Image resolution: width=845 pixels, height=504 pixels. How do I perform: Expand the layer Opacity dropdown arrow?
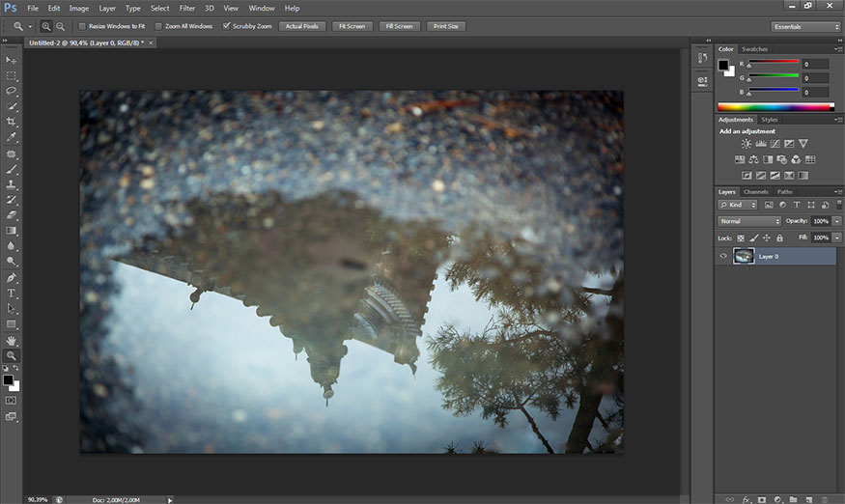836,221
